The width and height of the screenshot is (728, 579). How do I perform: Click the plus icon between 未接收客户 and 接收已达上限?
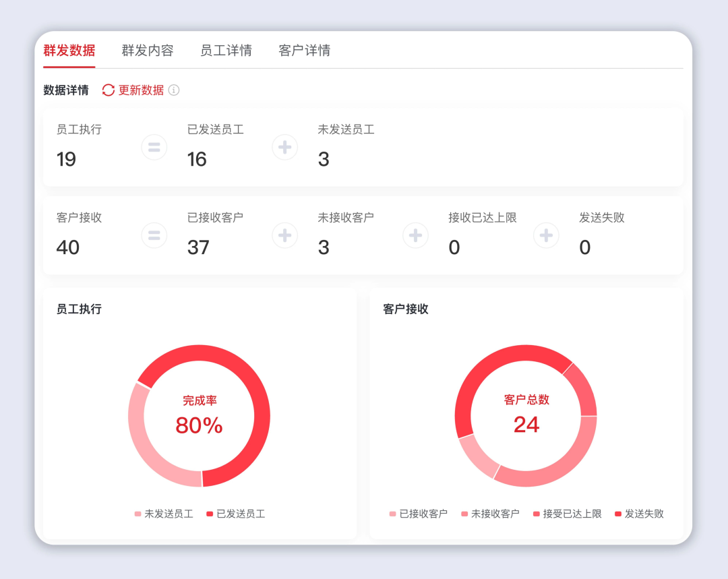(x=416, y=235)
